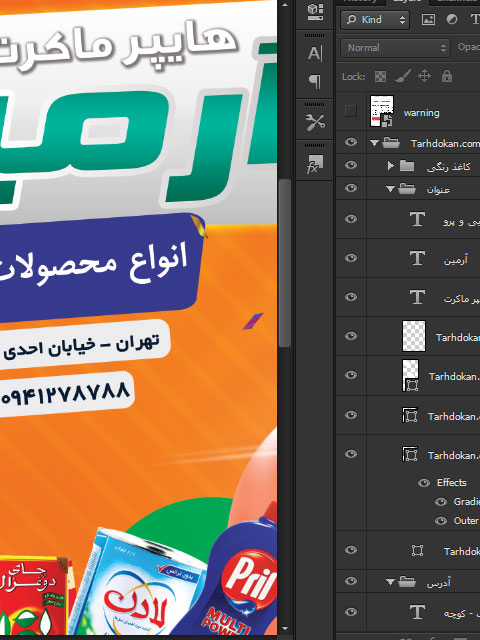This screenshot has height=640, width=480.
Task: Show the hidden warning layer
Action: click(351, 111)
